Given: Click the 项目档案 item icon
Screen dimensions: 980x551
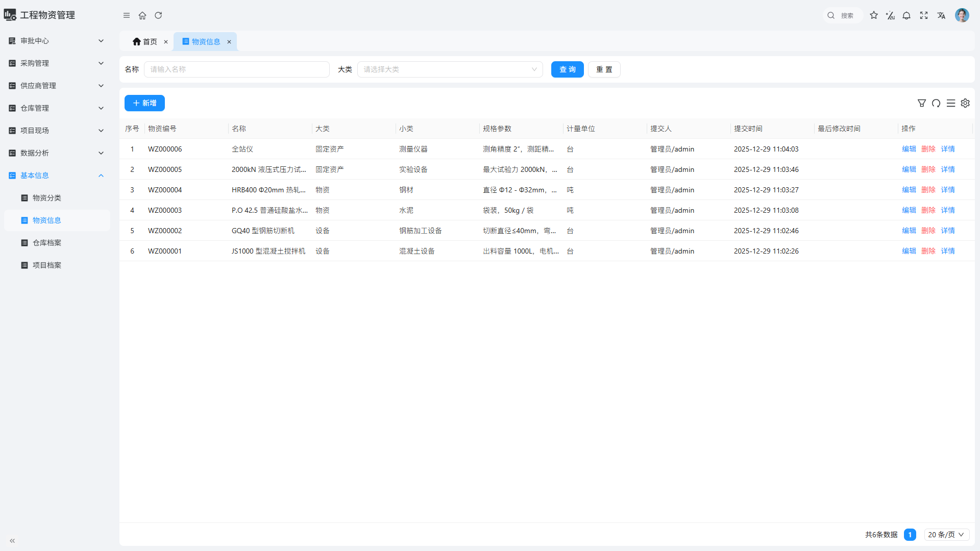Looking at the screenshot, I should tap(24, 265).
